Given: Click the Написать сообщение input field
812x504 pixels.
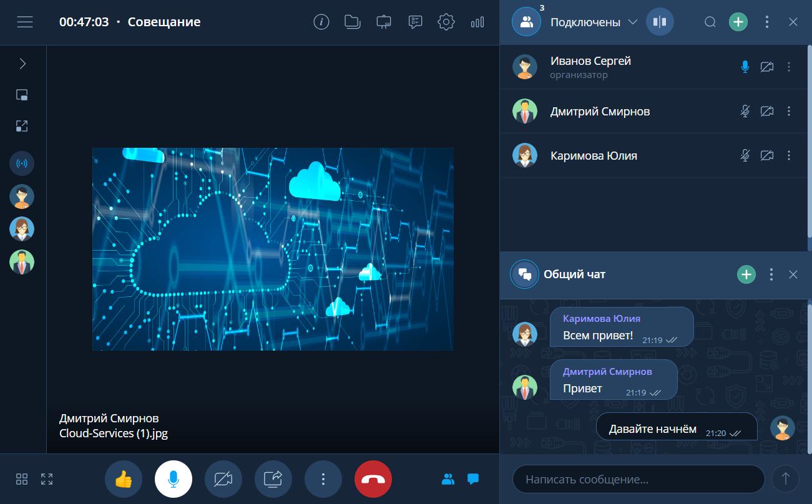Looking at the screenshot, I should pyautogui.click(x=638, y=479).
